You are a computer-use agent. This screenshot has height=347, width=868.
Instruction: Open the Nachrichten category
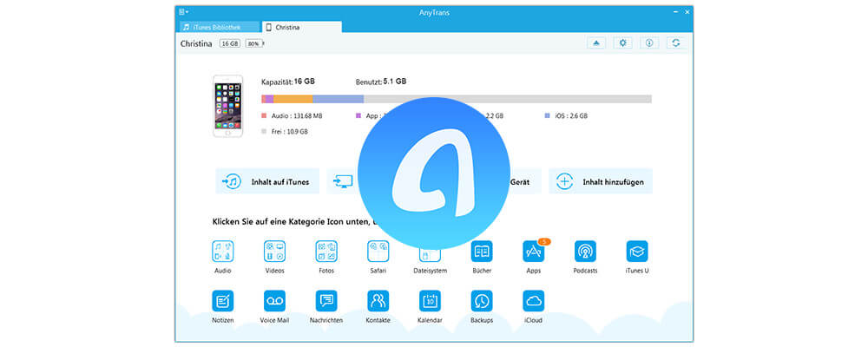pos(326,300)
